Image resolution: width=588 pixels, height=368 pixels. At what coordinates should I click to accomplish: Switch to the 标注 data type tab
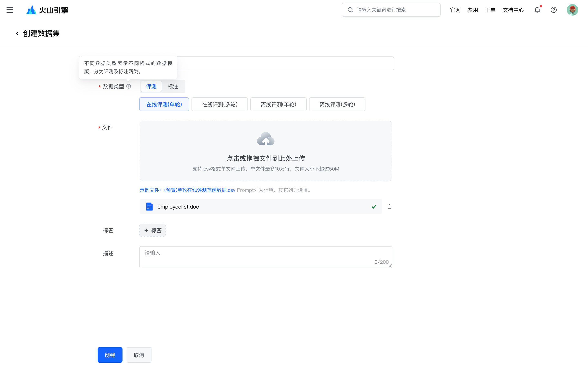173,86
